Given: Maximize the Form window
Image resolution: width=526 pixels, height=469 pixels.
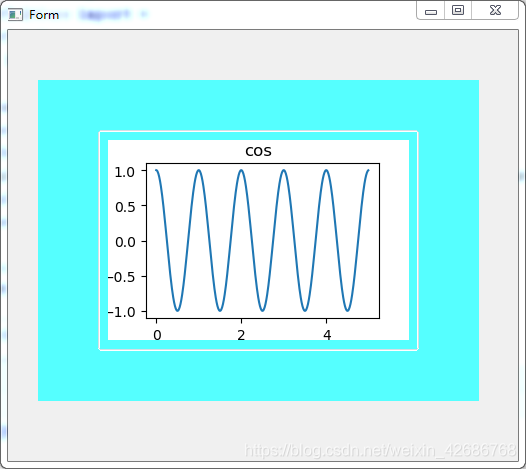Looking at the screenshot, I should 458,11.
